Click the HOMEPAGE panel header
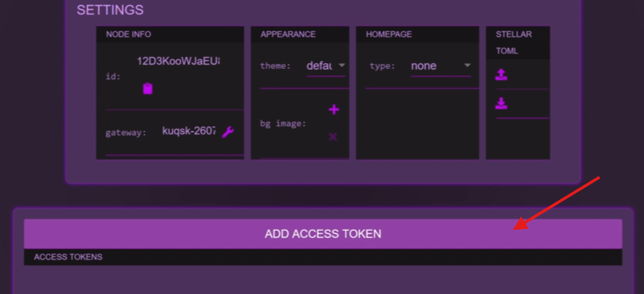 coord(417,34)
